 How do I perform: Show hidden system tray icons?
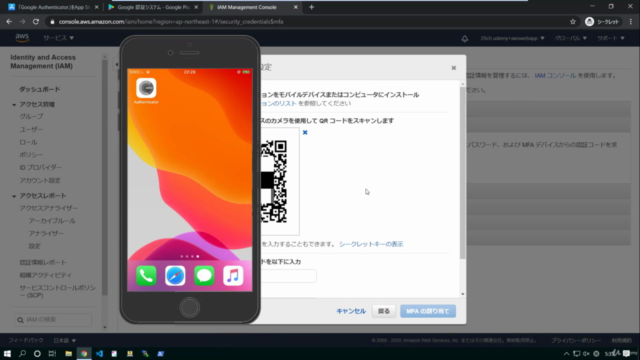click(x=566, y=353)
